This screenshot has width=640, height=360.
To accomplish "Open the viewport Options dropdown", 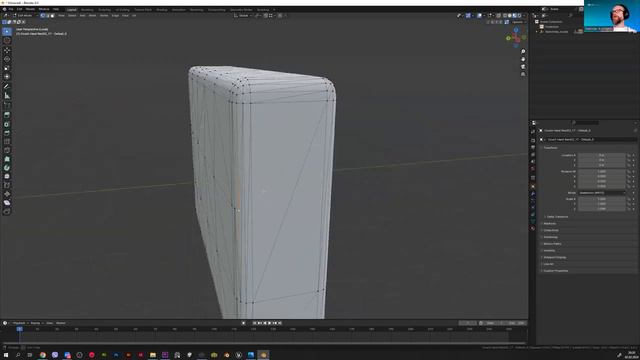I will click(518, 22).
